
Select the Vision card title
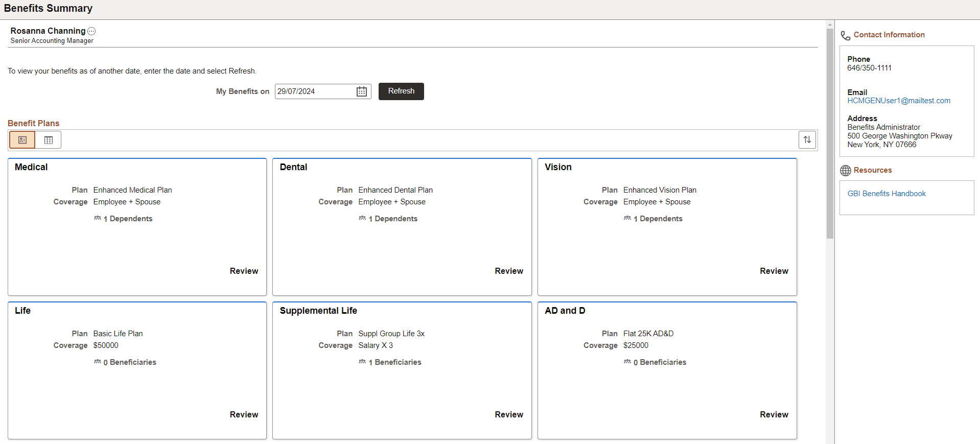558,167
